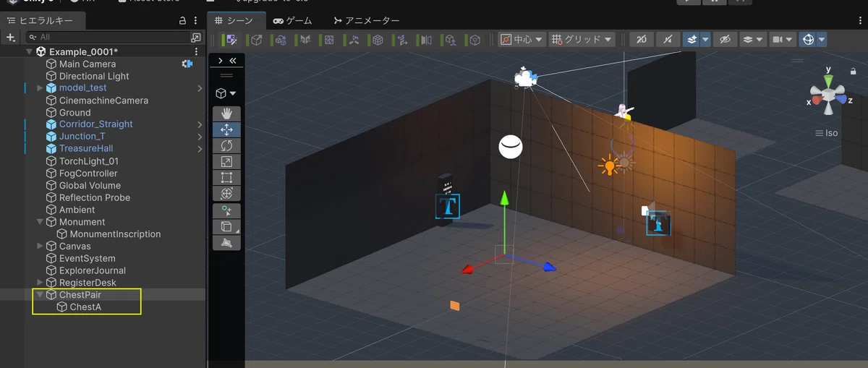
Task: Toggle scene gizmos globe button
Action: [x=809, y=40]
